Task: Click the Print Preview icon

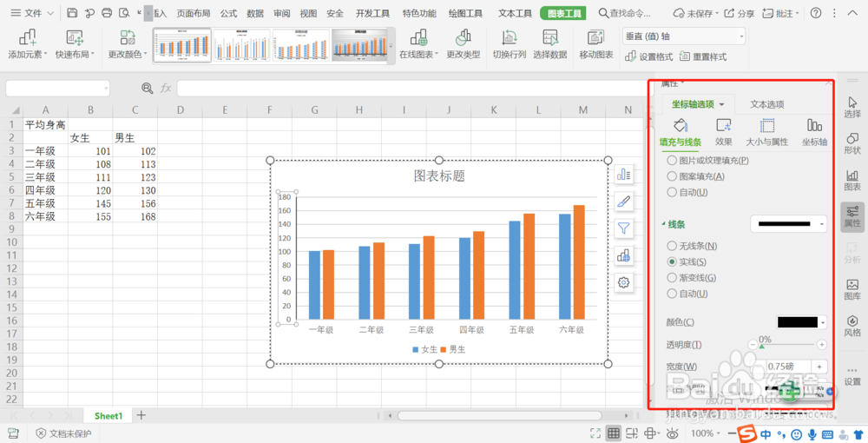Action: point(124,13)
